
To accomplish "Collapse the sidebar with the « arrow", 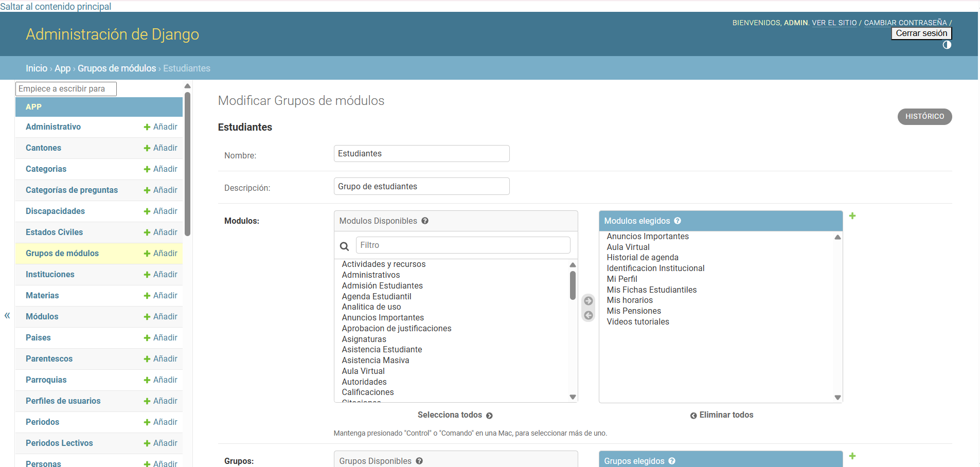I will coord(7,316).
